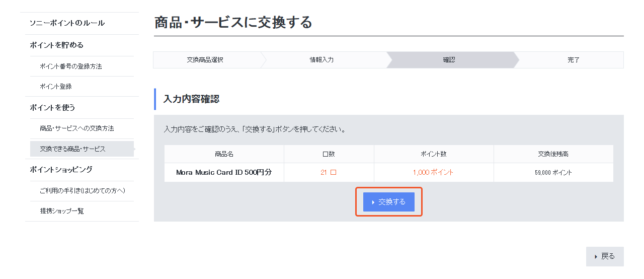This screenshot has height=279, width=644.
Task: Click the 完了 step indicator
Action: tap(574, 60)
